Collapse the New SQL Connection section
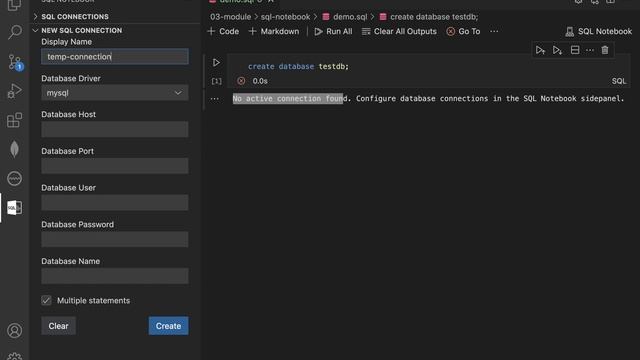Screen dimensions: 640x360 [x=82, y=31]
